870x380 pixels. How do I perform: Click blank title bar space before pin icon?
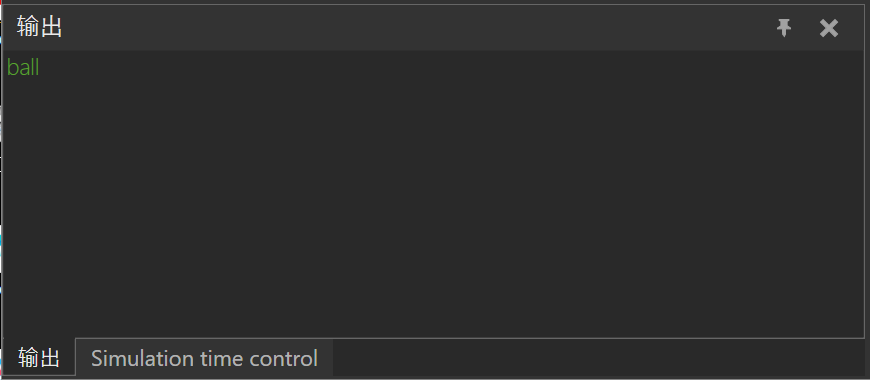click(416, 27)
